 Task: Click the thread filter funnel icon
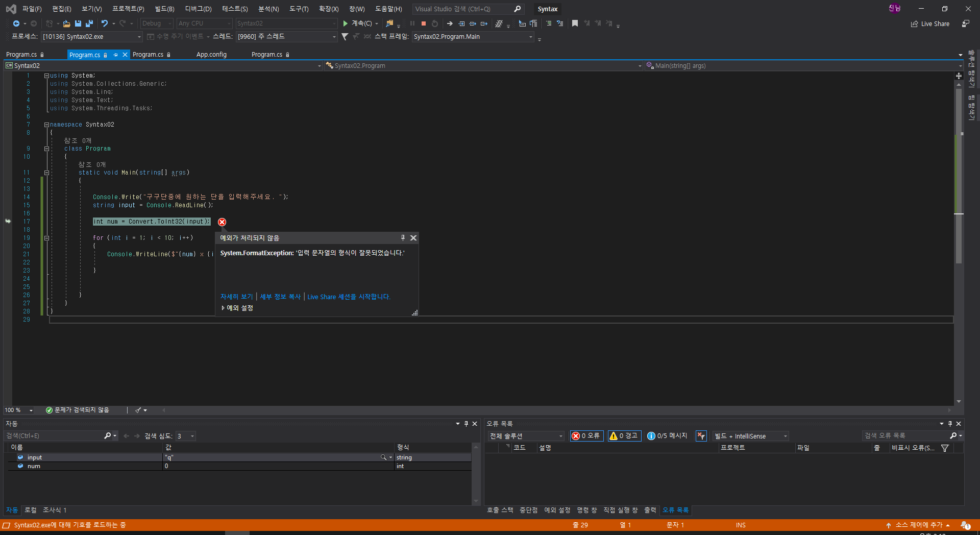click(345, 37)
